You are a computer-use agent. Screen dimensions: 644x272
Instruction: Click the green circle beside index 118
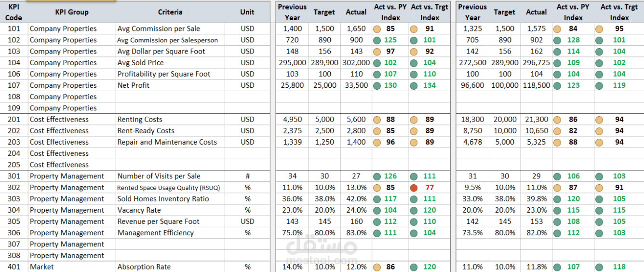599,267
